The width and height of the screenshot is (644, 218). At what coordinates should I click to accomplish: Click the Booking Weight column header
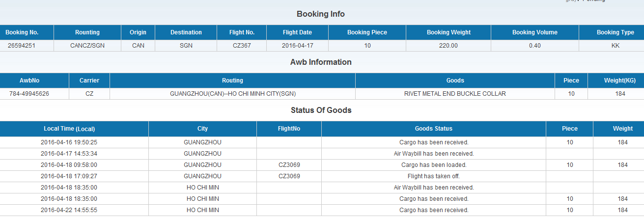click(x=448, y=32)
